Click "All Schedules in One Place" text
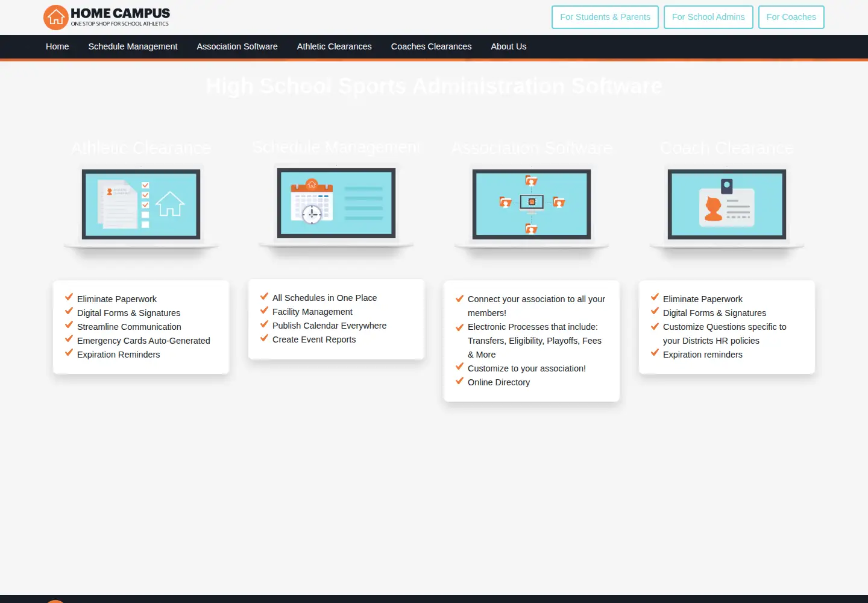 click(x=324, y=298)
